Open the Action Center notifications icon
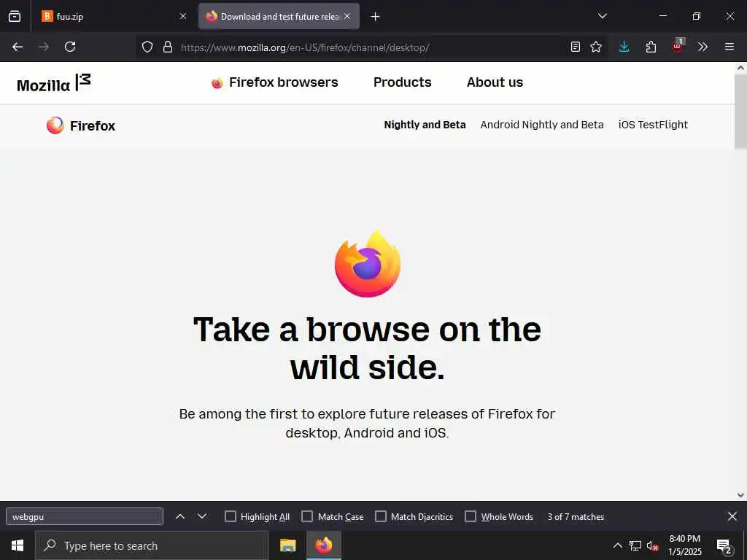Image resolution: width=747 pixels, height=560 pixels. coord(724,546)
